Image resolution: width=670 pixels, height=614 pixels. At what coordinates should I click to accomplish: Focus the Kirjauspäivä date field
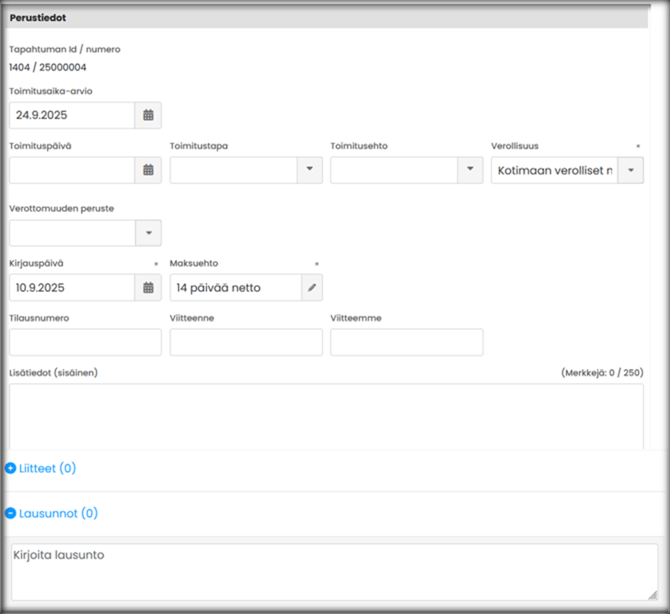[x=71, y=288]
